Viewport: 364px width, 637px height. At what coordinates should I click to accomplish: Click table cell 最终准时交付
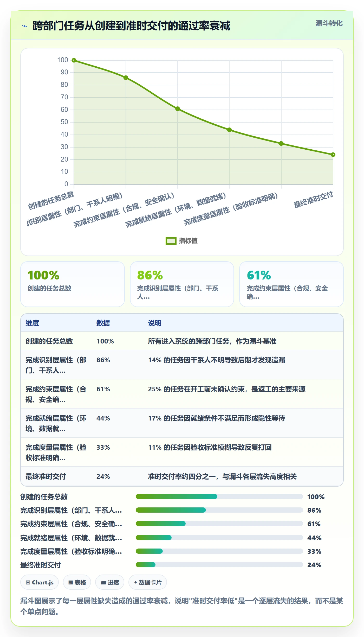click(46, 477)
